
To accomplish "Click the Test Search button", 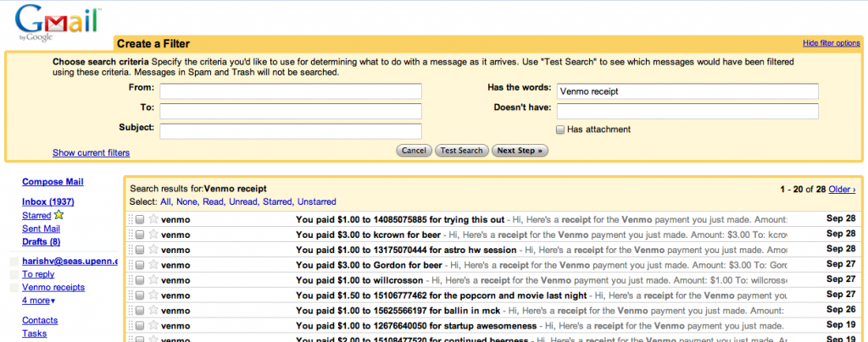I will click(x=462, y=151).
